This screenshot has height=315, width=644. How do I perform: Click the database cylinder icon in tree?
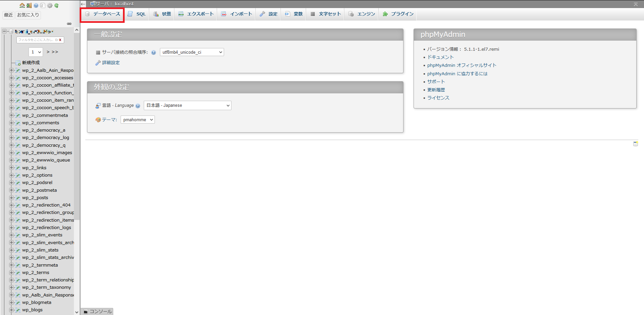coord(11,32)
